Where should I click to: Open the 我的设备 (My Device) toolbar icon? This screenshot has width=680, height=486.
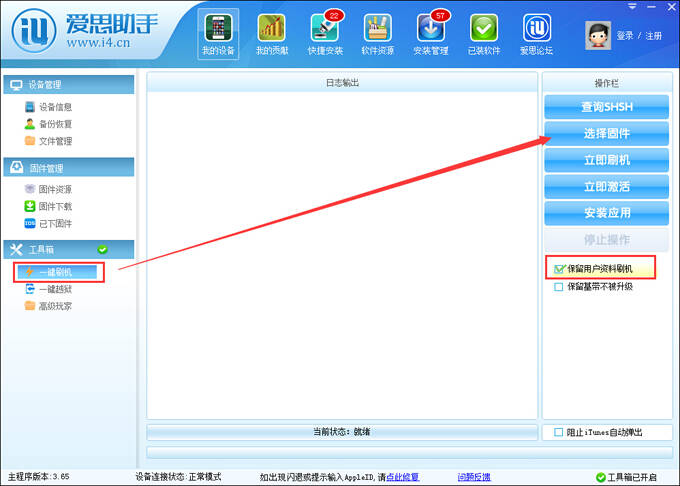pyautogui.click(x=218, y=34)
